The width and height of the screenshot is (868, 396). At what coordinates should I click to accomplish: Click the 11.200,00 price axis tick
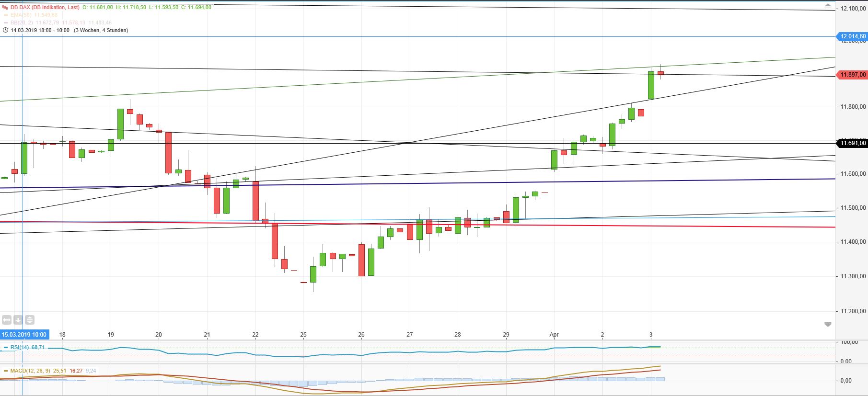tap(853, 311)
